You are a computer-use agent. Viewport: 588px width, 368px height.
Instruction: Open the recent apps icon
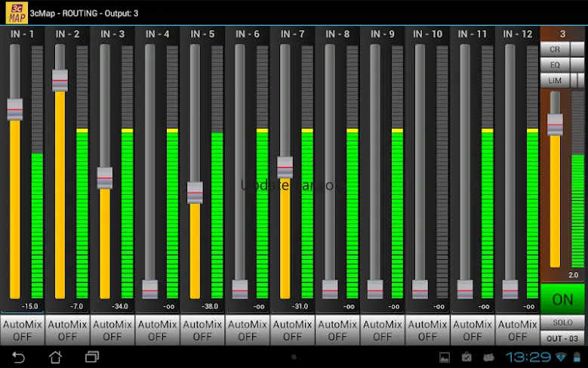92,357
